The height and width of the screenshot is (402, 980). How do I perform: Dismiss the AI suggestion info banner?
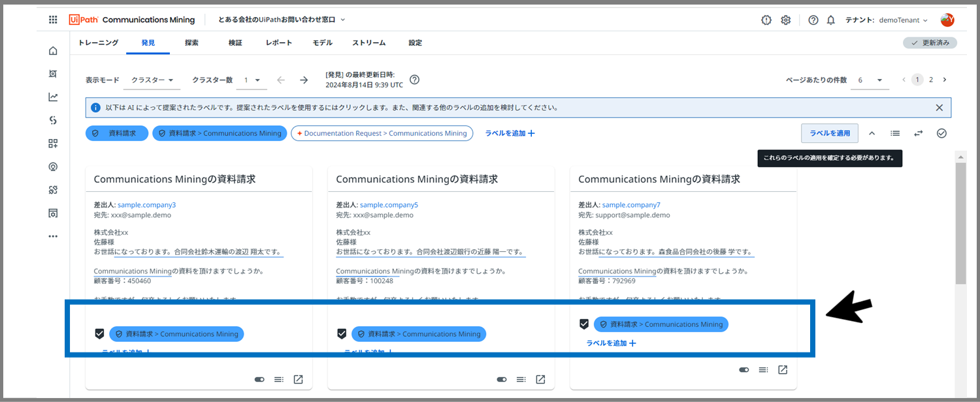[939, 108]
